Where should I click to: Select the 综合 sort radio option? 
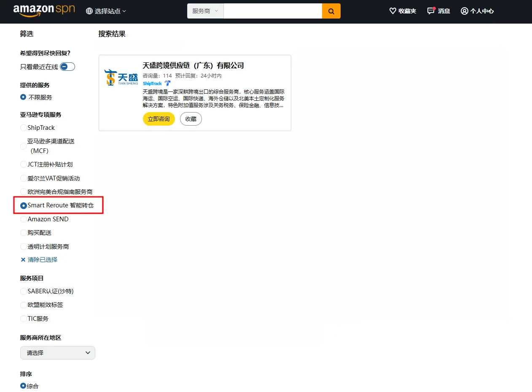click(x=23, y=386)
